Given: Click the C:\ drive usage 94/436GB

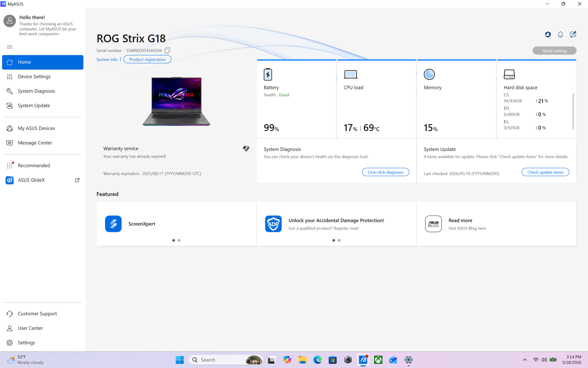Looking at the screenshot, I should point(513,101).
